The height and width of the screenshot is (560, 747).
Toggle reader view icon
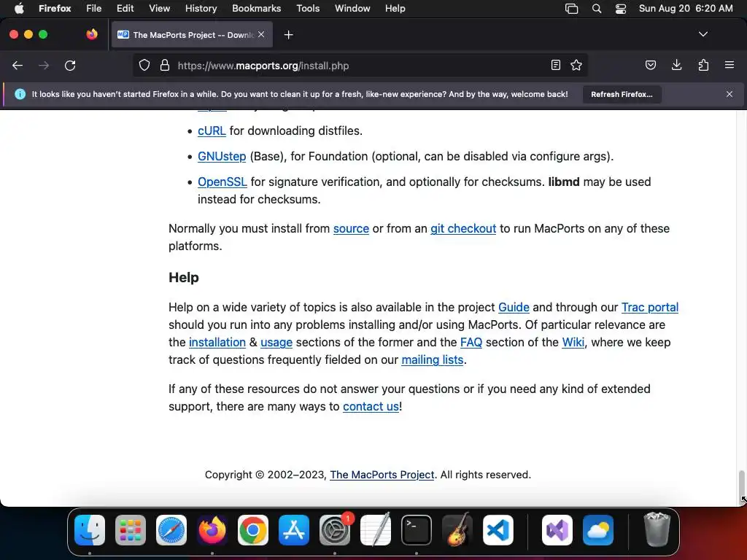pos(555,65)
